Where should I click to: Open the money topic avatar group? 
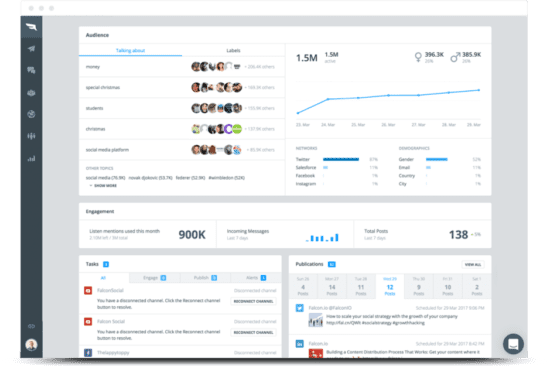[x=216, y=67]
